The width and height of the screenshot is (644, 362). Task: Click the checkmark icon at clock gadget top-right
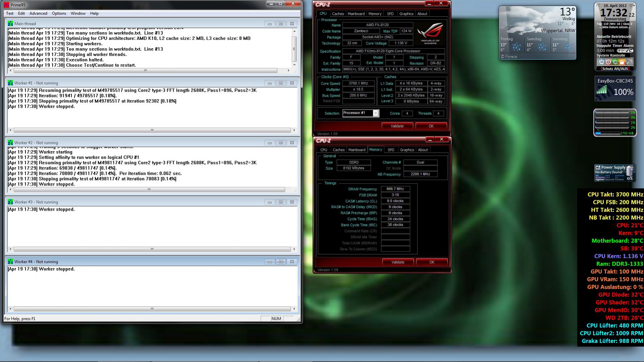[634, 5]
